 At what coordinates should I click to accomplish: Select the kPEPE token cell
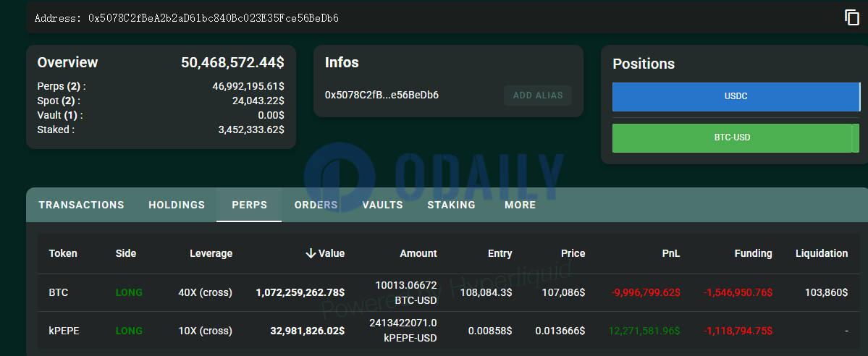coord(64,331)
